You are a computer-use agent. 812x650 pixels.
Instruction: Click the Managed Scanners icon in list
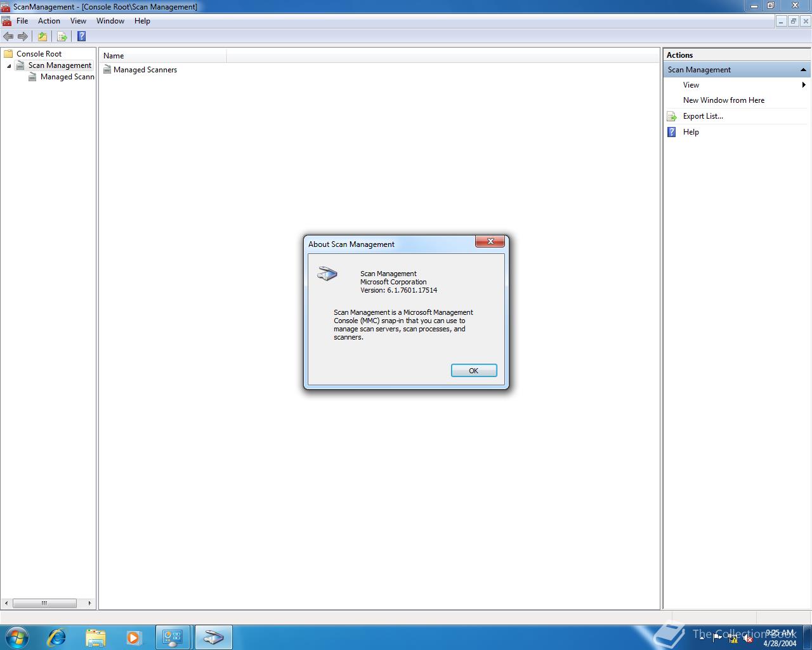tap(107, 70)
